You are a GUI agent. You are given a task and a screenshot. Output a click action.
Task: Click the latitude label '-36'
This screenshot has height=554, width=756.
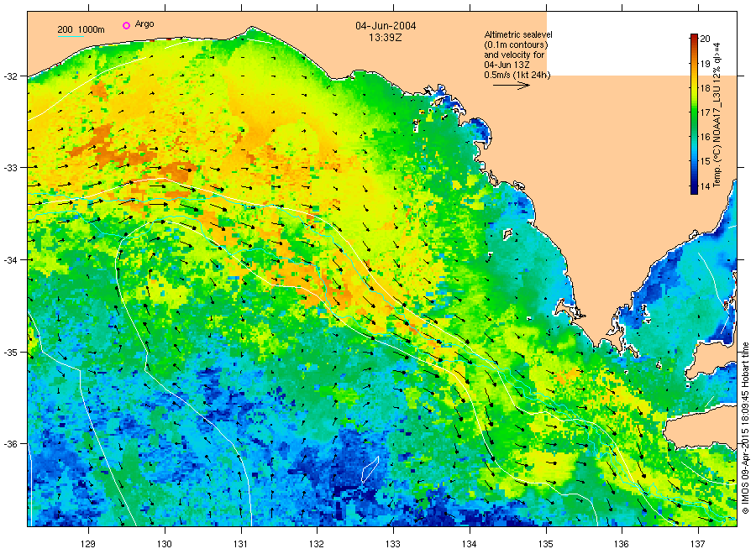pos(11,444)
